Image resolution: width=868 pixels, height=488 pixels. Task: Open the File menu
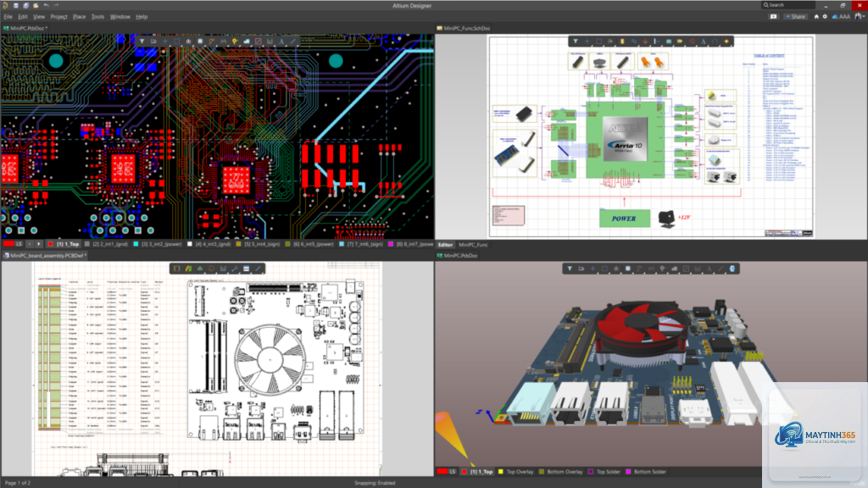(8, 17)
